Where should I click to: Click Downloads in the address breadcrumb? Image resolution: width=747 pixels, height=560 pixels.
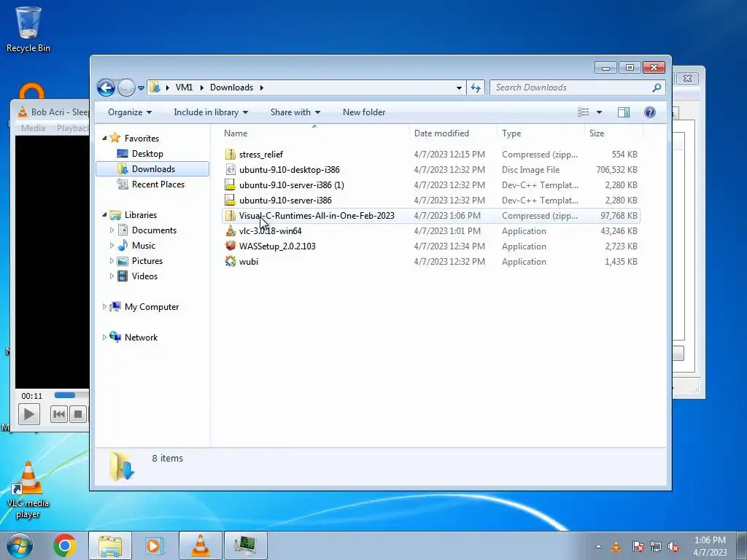tap(231, 87)
